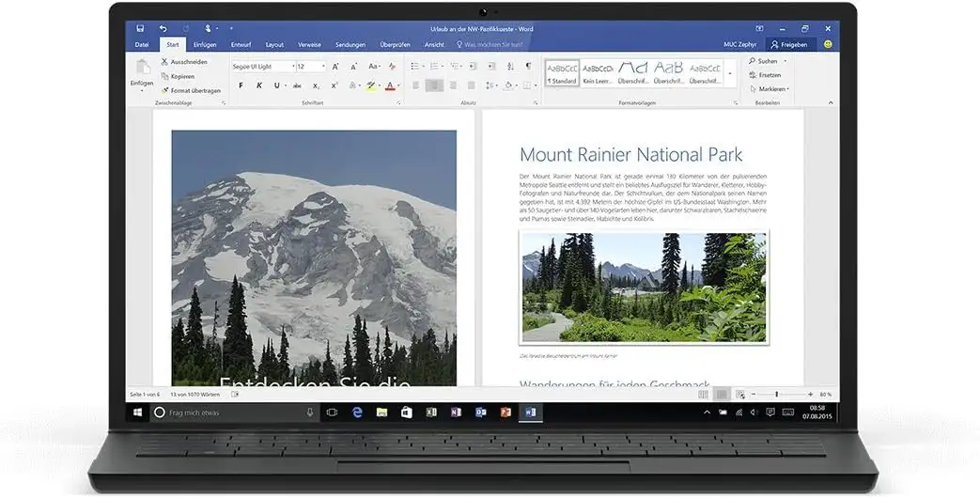This screenshot has width=980, height=498.
Task: Click the Ausschneiden (cut) scissors icon
Action: pyautogui.click(x=163, y=62)
